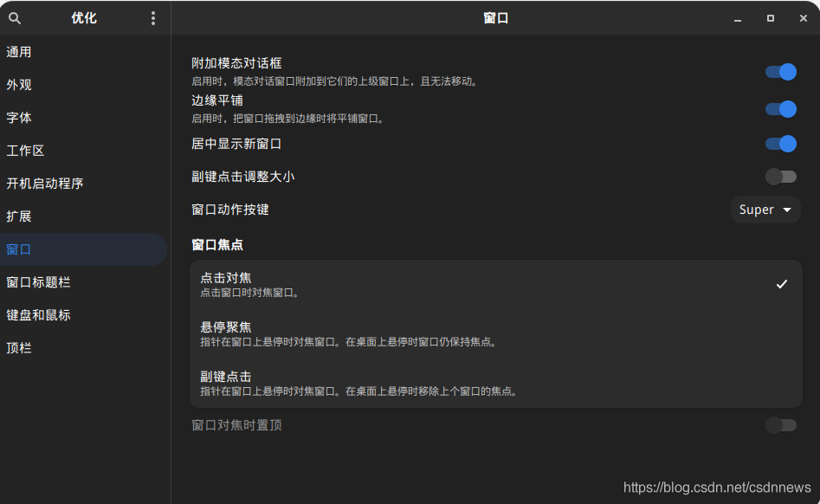Toggle 居中显示新窗口 off
This screenshot has height=504, width=820.
click(x=780, y=144)
